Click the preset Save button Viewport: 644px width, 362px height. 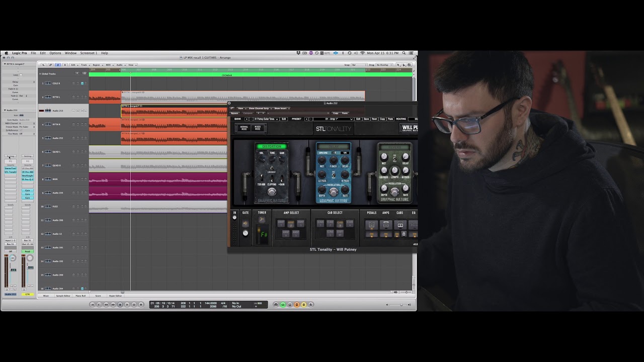(x=366, y=119)
